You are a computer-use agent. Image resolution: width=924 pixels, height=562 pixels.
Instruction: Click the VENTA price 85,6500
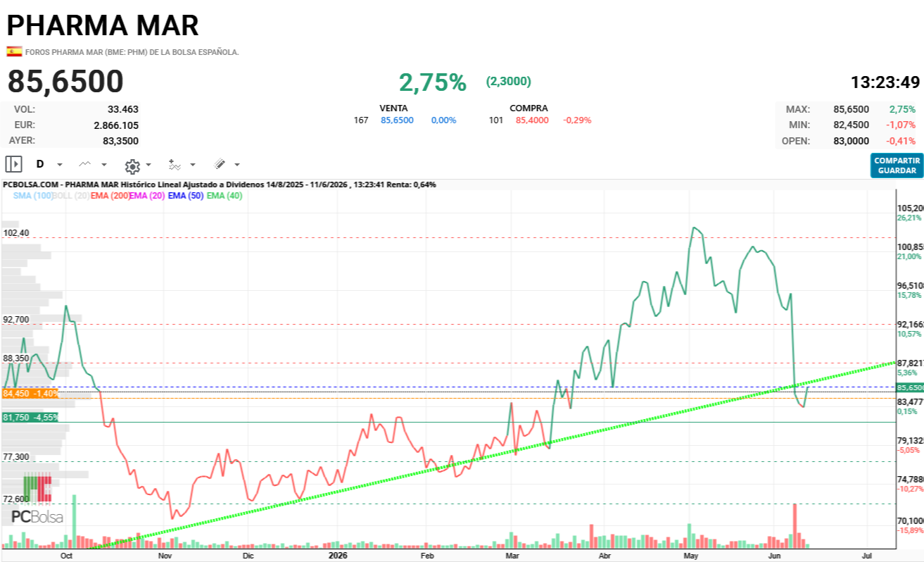397,120
